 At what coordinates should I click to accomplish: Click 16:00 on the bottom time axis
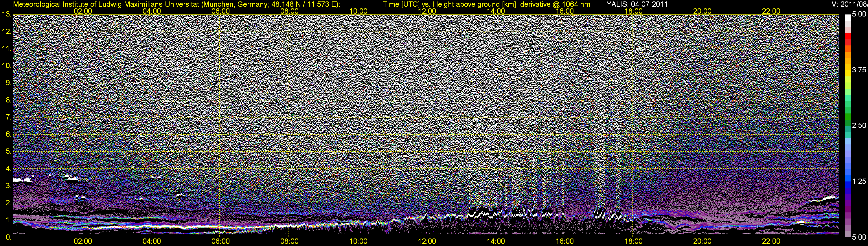click(565, 242)
